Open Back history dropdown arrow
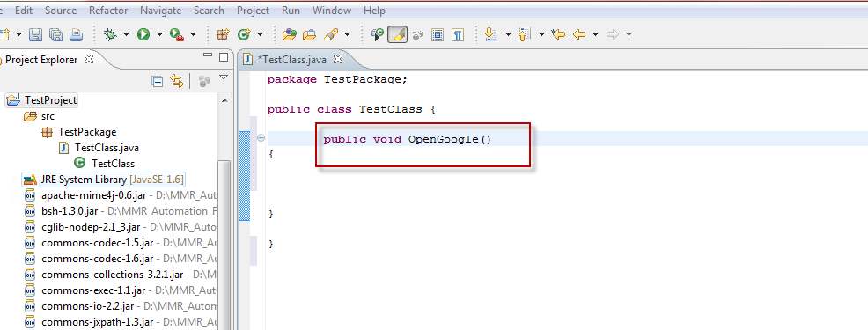The image size is (868, 330). (x=595, y=35)
